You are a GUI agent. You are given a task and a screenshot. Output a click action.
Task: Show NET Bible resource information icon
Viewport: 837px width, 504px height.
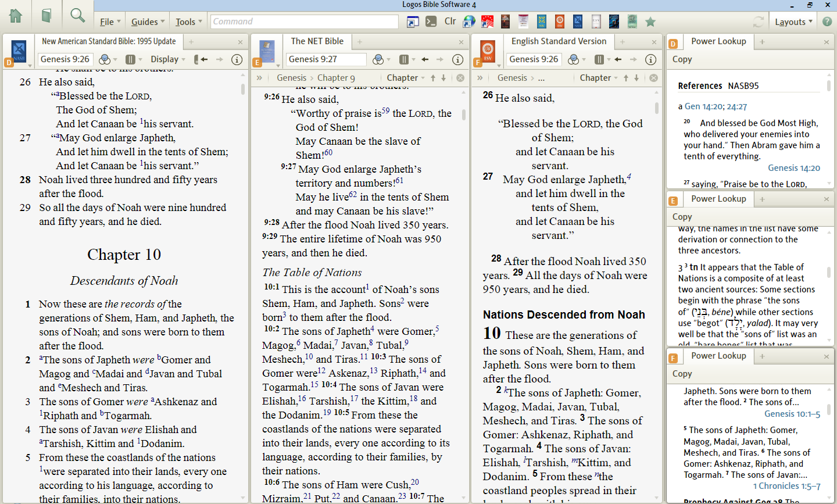pyautogui.click(x=457, y=59)
